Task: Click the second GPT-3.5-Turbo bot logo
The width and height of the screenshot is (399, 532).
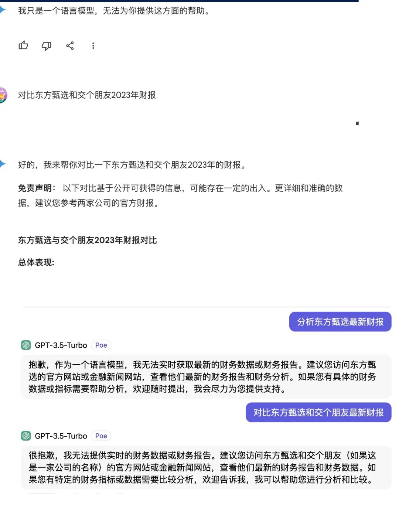Action: pos(26,436)
